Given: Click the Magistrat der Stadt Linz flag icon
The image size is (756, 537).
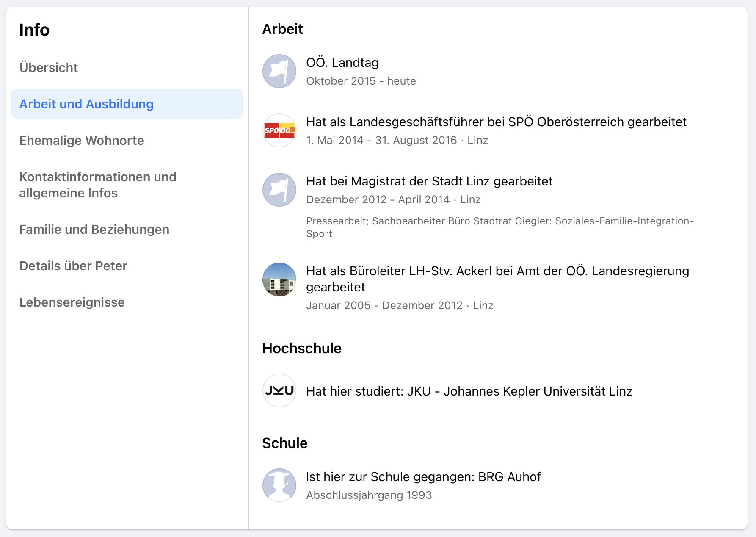Looking at the screenshot, I should [279, 190].
